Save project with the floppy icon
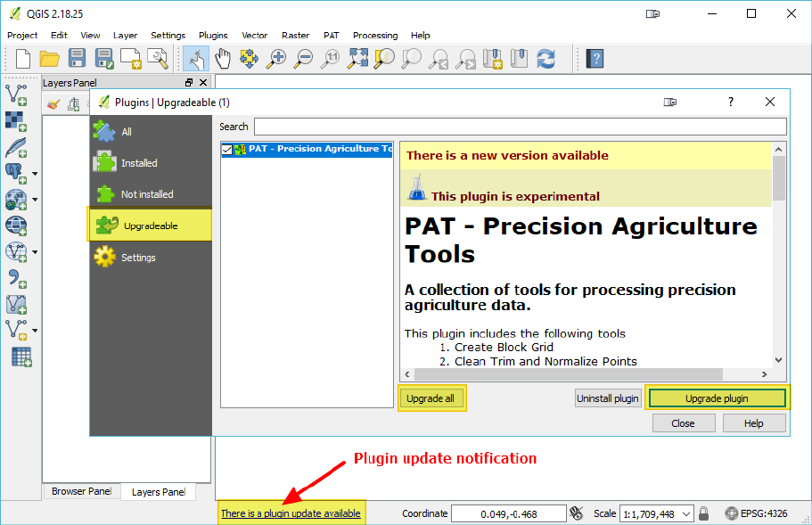The height and width of the screenshot is (525, 812). click(x=77, y=59)
